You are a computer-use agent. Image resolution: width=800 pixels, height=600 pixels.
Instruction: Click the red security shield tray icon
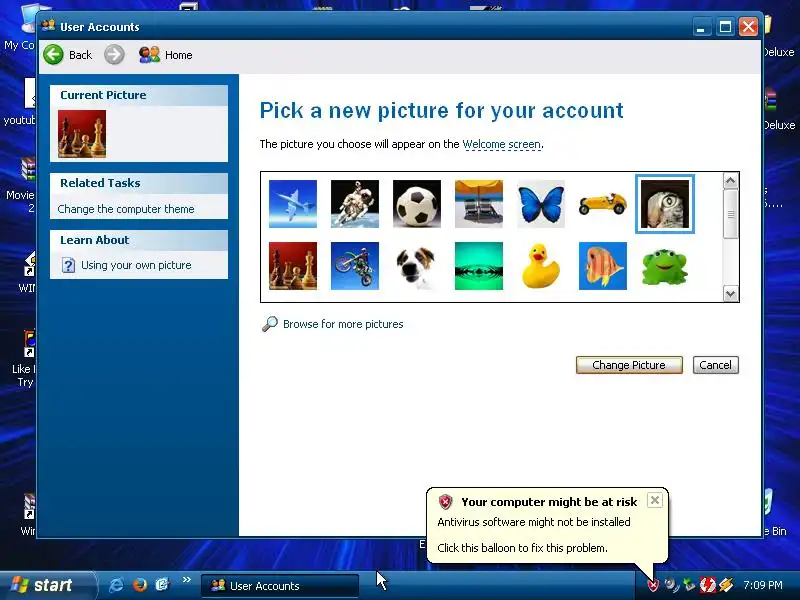click(653, 585)
